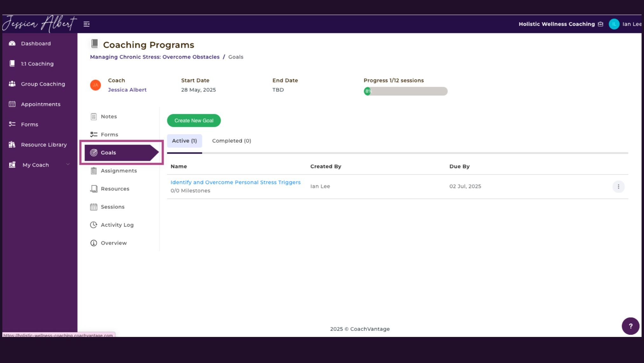Click the Ian Lee avatar
This screenshot has height=363, width=644.
coord(614,24)
